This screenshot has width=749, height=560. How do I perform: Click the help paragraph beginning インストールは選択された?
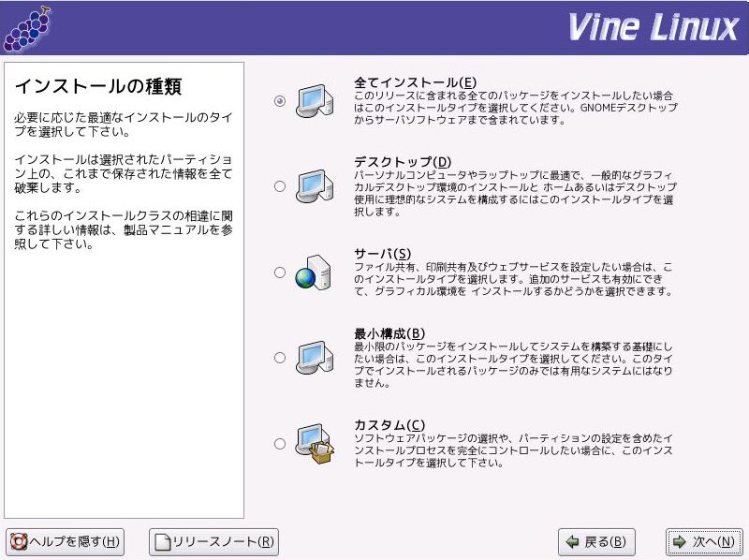click(x=124, y=173)
